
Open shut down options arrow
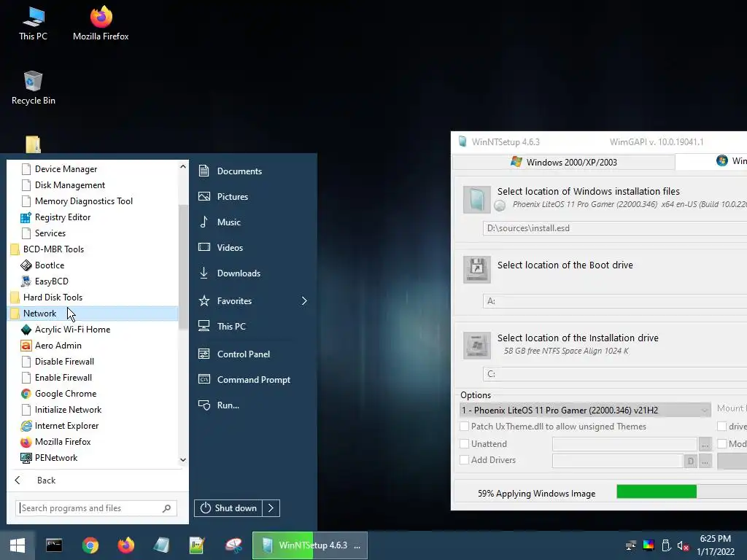click(x=271, y=508)
